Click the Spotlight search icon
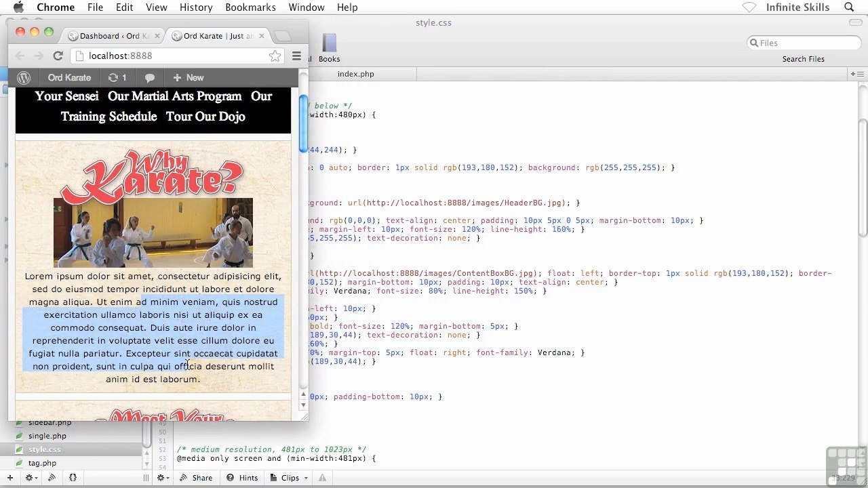This screenshot has height=488, width=868. pyautogui.click(x=849, y=7)
